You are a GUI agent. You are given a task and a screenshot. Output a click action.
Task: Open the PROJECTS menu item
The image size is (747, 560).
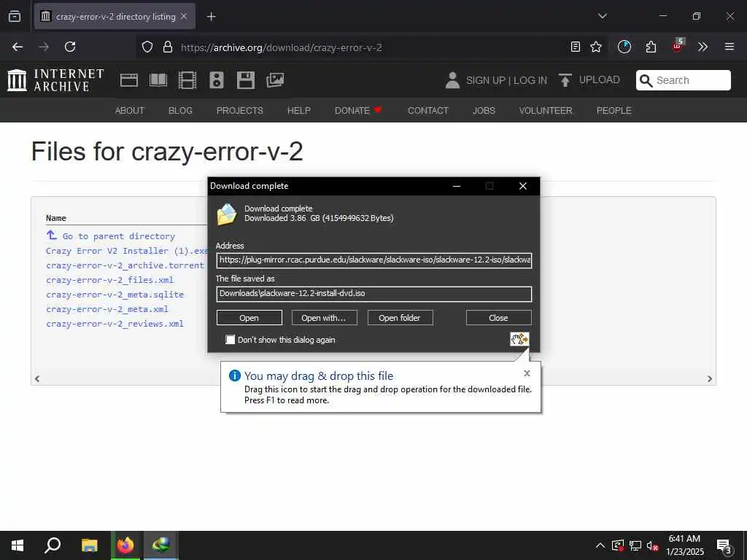coord(239,111)
